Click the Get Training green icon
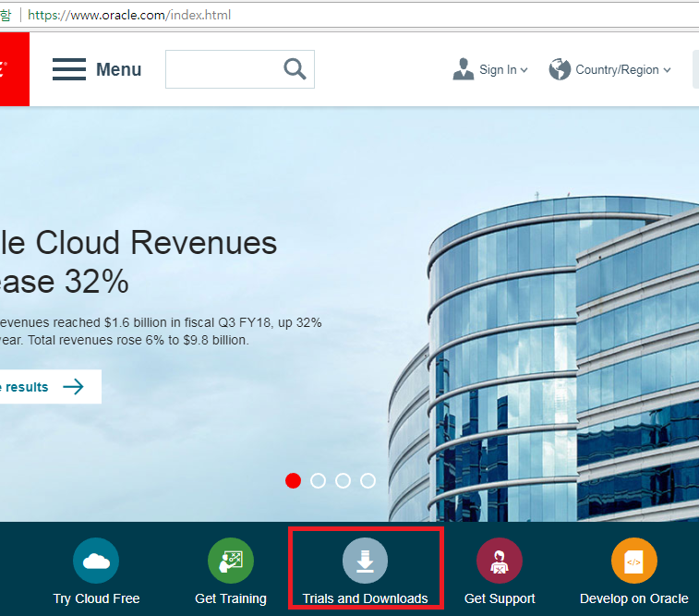This screenshot has width=699, height=616. point(231,561)
